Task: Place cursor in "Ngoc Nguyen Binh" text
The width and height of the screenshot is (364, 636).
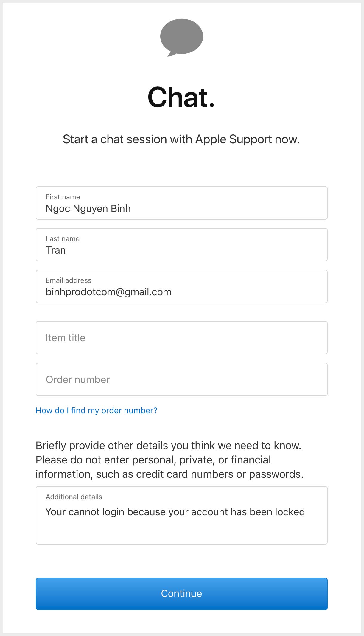Action: 88,209
